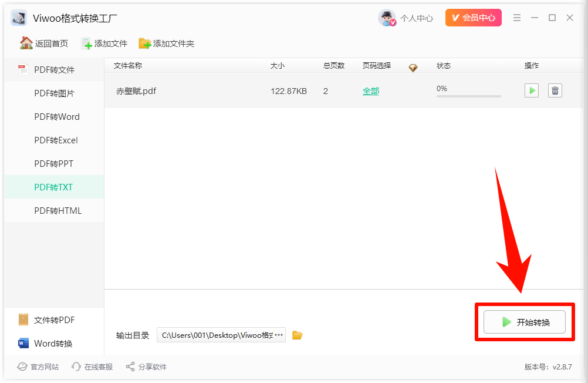The height and width of the screenshot is (383, 588).
Task: Click the 总页数 column header
Action: tap(334, 66)
